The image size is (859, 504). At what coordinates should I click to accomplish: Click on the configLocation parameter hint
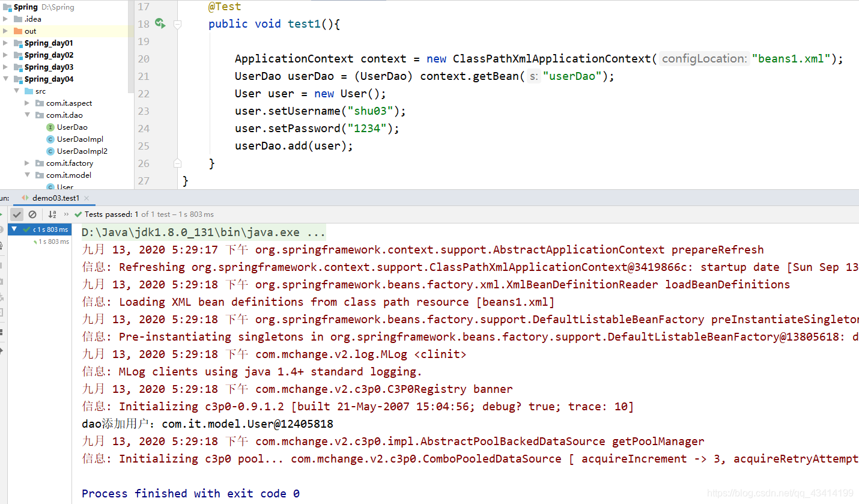coord(704,58)
